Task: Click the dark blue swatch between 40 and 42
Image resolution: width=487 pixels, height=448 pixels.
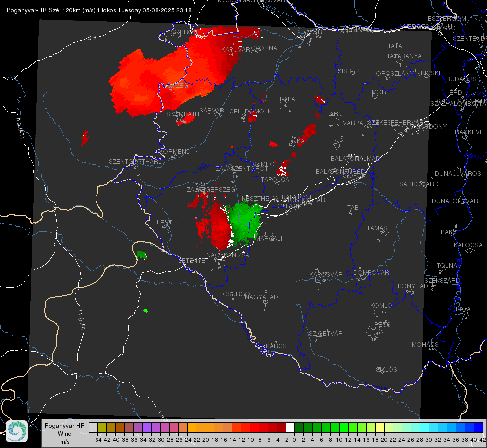Action: pyautogui.click(x=479, y=427)
